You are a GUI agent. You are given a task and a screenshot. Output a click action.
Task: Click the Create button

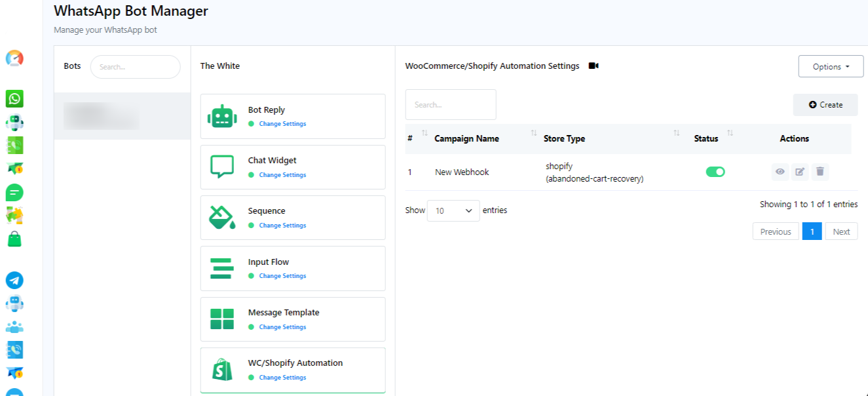825,105
